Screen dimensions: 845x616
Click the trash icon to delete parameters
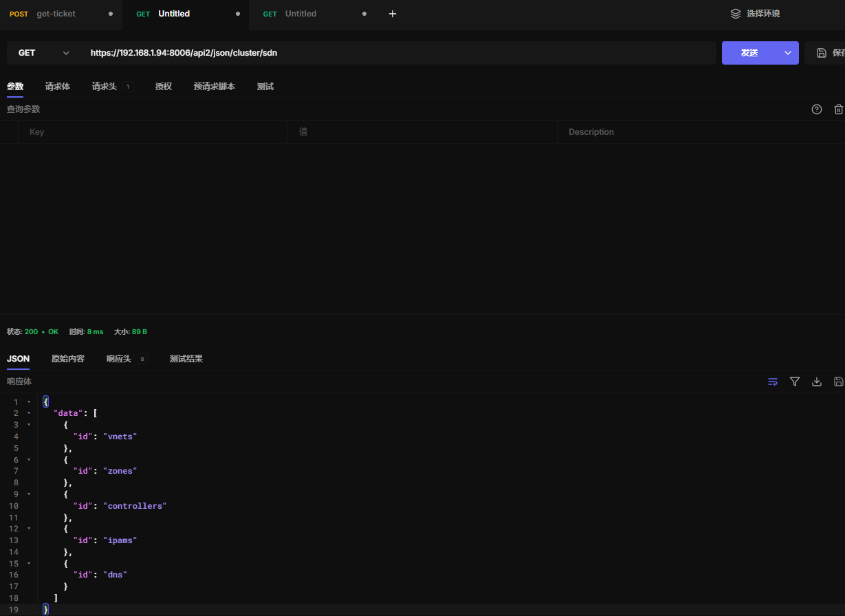[838, 109]
